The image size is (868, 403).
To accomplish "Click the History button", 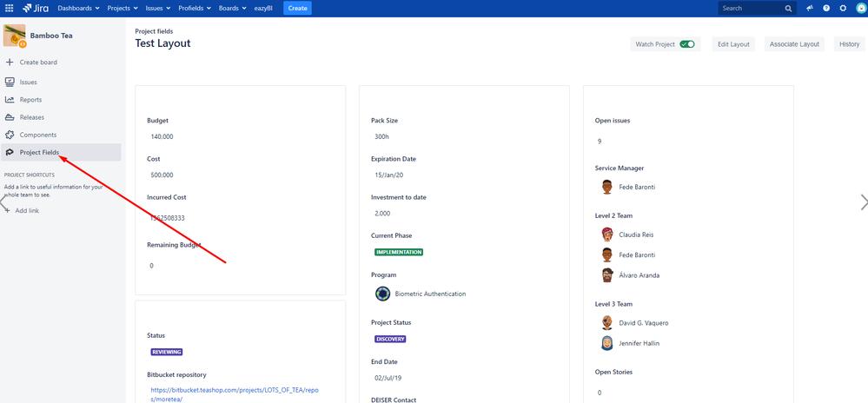I will click(x=849, y=44).
